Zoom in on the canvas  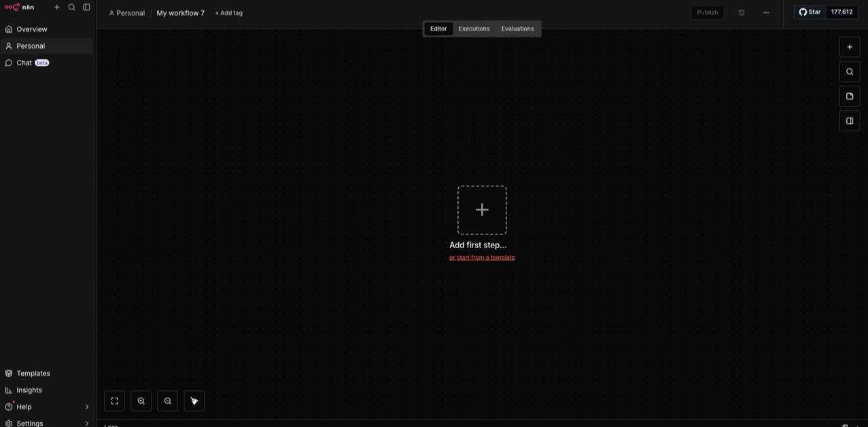(141, 400)
